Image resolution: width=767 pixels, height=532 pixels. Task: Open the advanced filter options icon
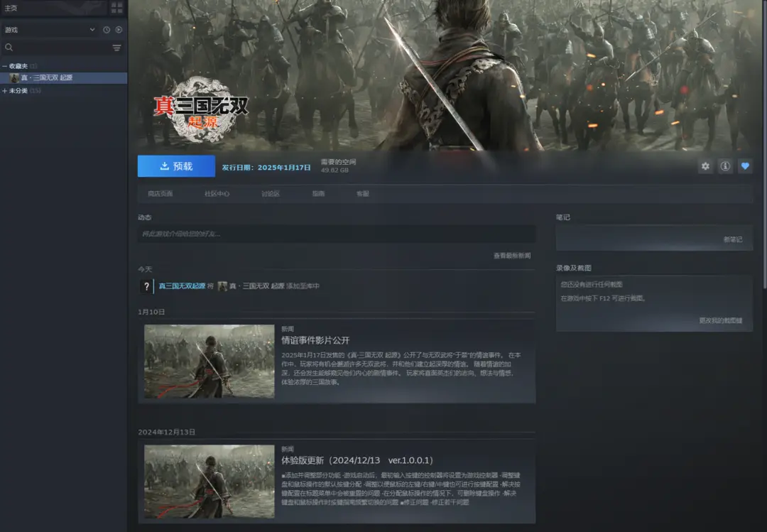click(x=116, y=48)
